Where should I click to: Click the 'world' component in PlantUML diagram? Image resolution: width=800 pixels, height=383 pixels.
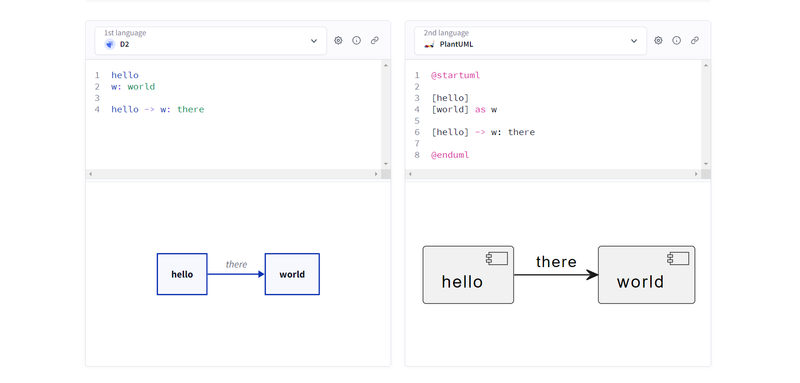point(646,275)
